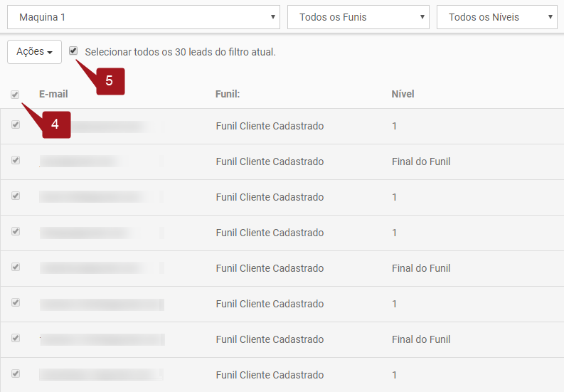Uncheck the second lead row checkbox

[16, 161]
